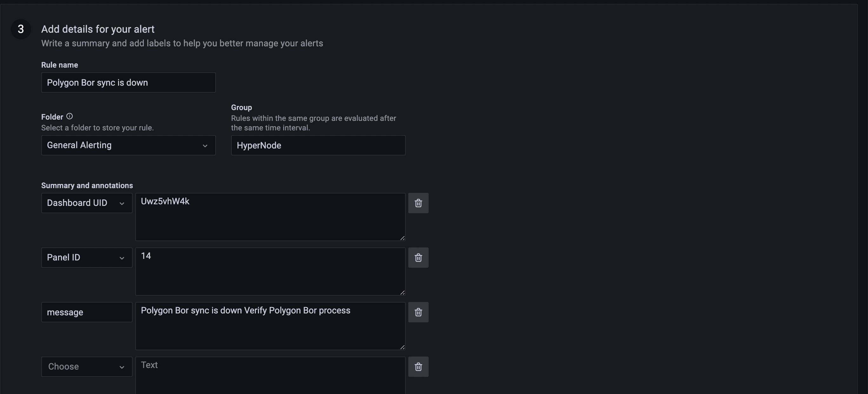This screenshot has height=394, width=868.
Task: Open the General Alerting folder dropdown
Action: point(128,145)
